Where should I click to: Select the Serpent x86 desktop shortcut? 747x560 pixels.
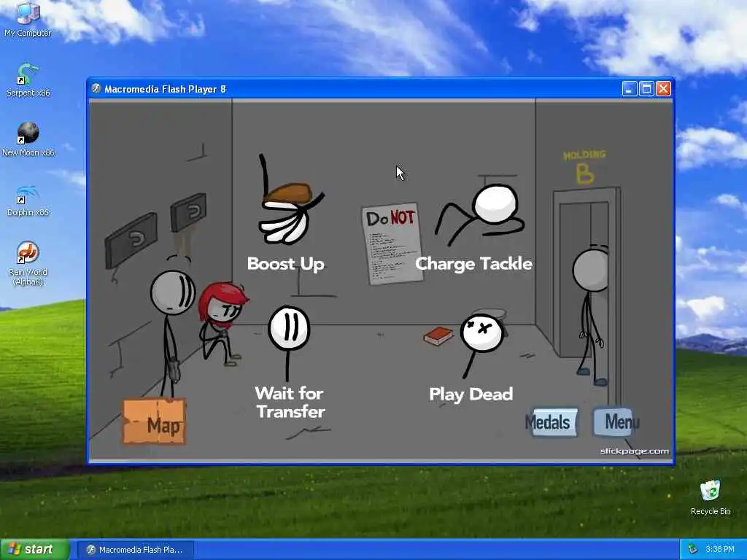tap(28, 80)
